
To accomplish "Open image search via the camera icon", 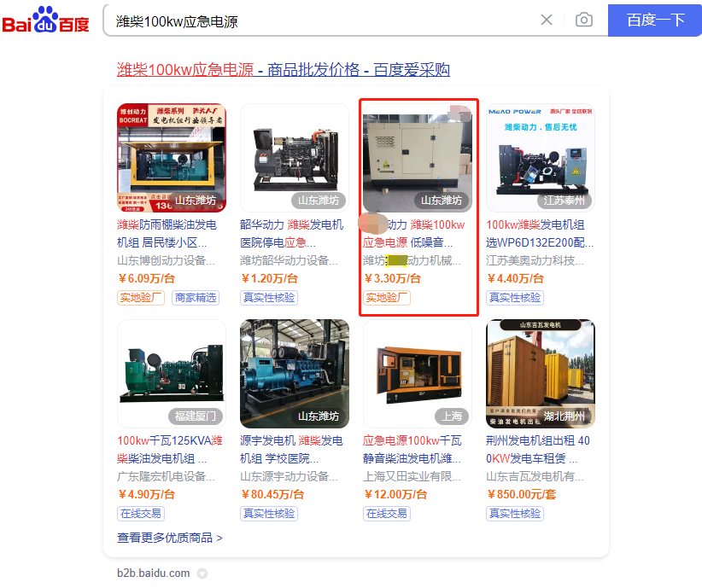I will 584,20.
